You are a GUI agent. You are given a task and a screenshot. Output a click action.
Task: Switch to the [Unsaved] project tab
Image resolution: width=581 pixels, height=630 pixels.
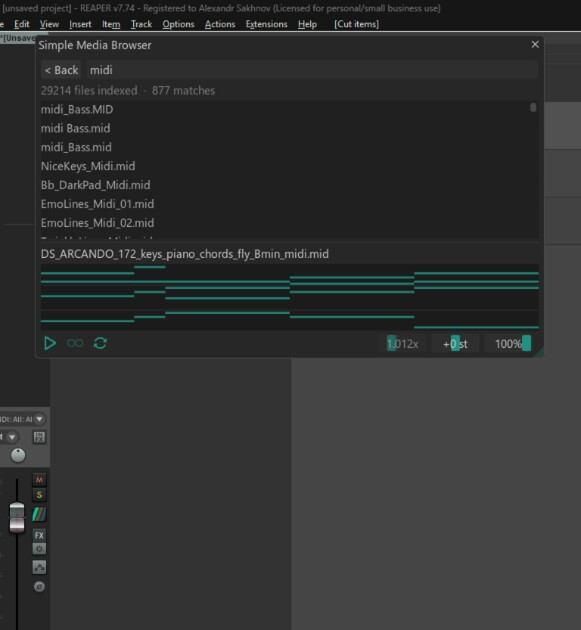[18, 38]
